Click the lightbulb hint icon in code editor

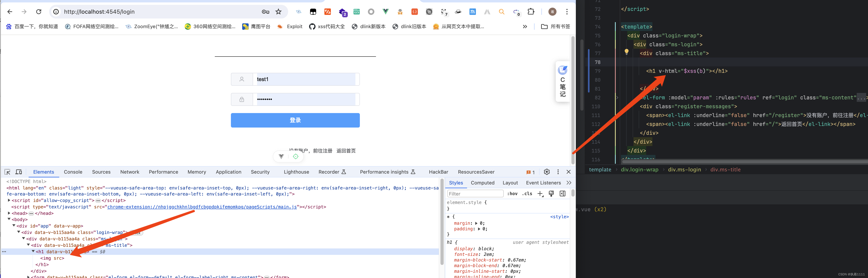626,52
